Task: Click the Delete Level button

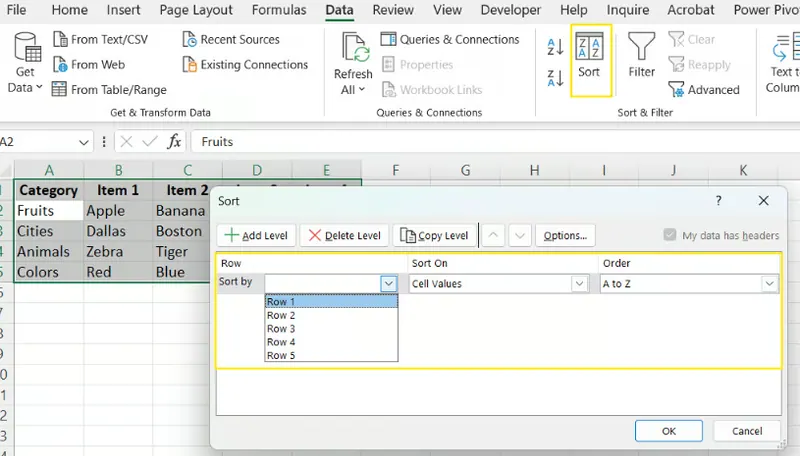Action: pos(344,236)
